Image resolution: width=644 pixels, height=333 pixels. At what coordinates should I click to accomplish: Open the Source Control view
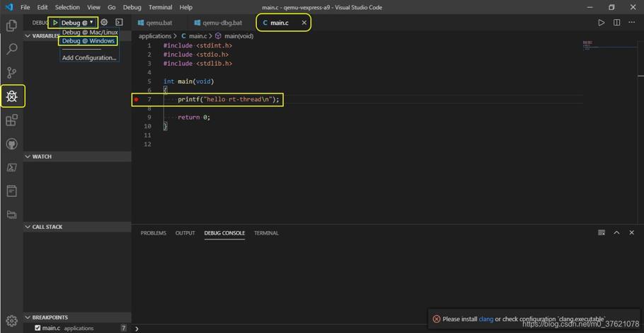12,73
